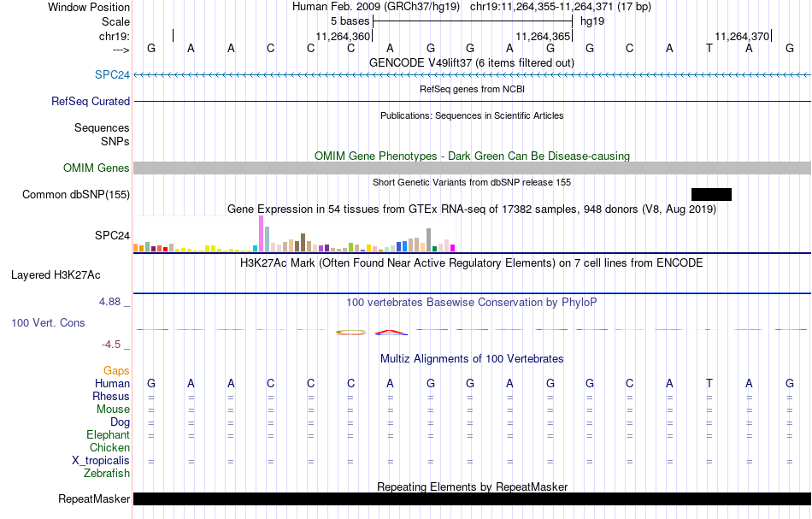Open the 100 Vert. Cons label
Viewport: 812px width, 519px height.
click(48, 322)
